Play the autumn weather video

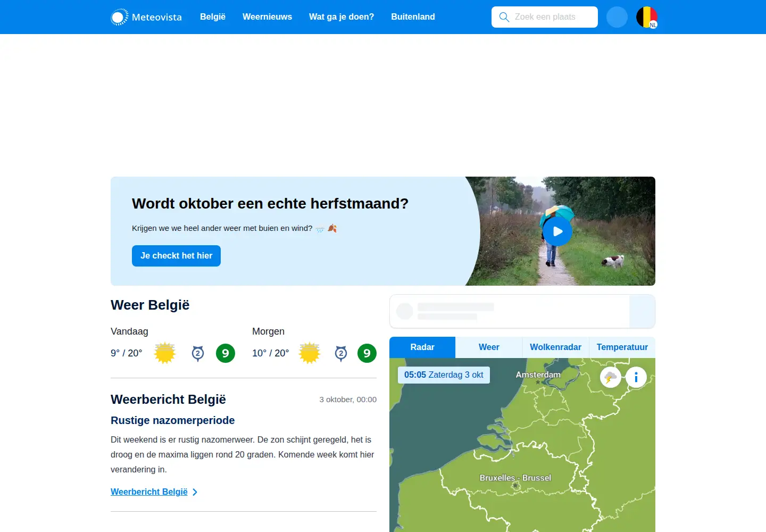tap(557, 231)
